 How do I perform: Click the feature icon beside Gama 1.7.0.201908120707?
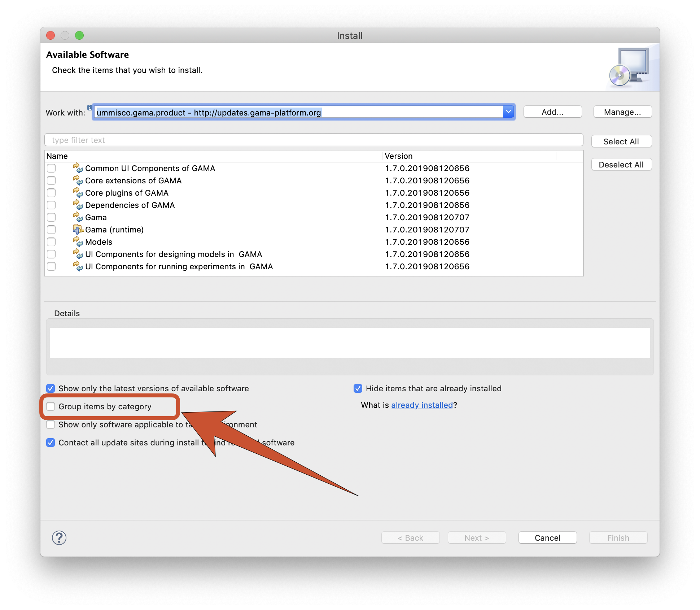point(78,217)
